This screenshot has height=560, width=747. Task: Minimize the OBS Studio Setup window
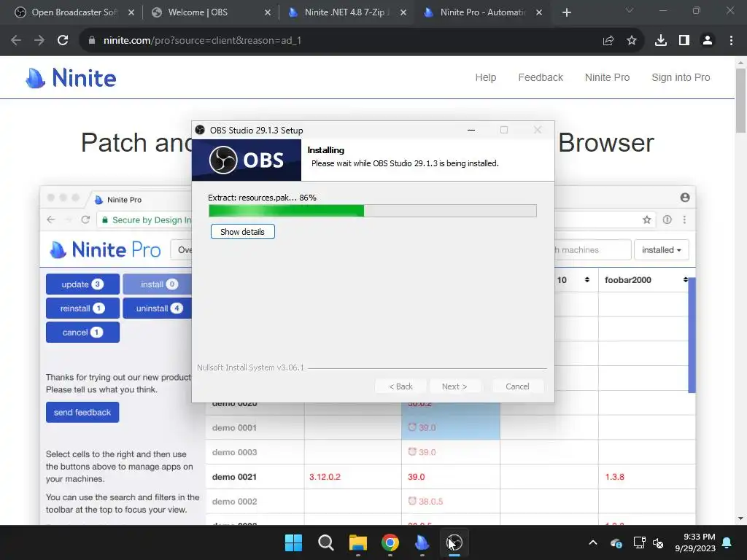(x=471, y=130)
